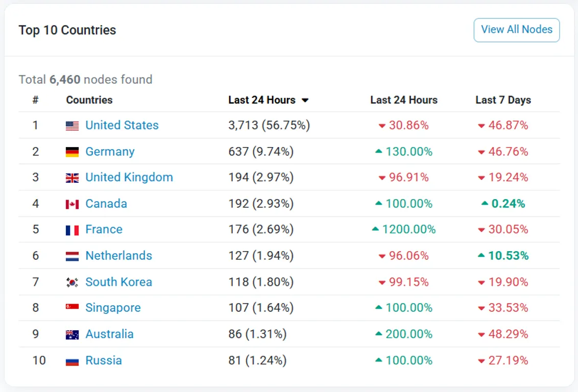Viewport: 578px width, 392px height.
Task: Open the Canada country link
Action: click(106, 203)
